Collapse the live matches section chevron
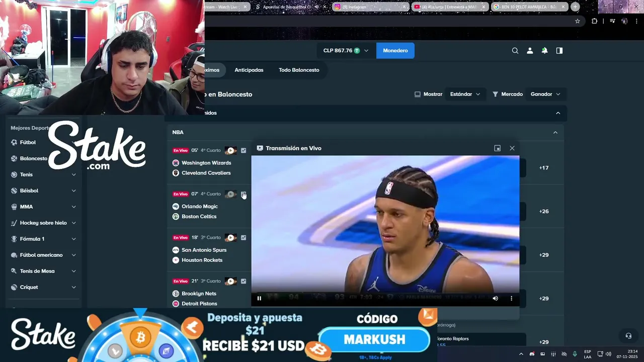The height and width of the screenshot is (362, 644). click(558, 113)
